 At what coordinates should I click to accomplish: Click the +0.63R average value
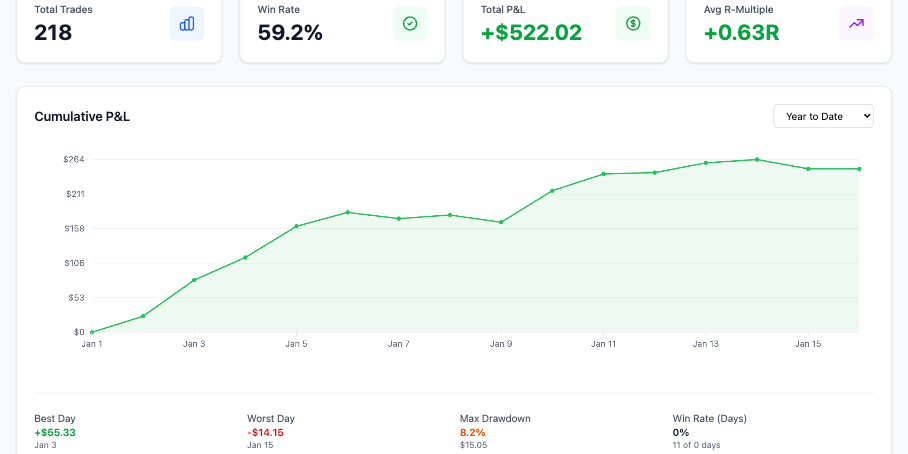tap(742, 32)
